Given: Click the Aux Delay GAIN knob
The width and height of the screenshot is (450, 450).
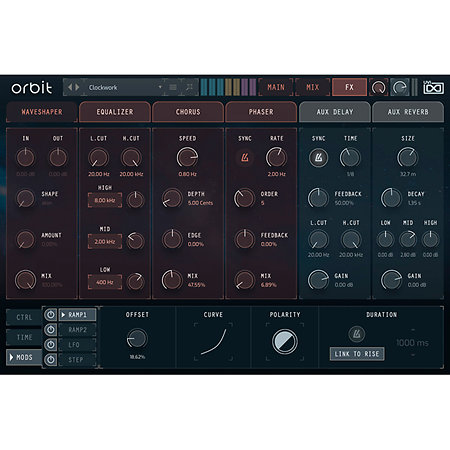Looking at the screenshot, I should point(318,280).
